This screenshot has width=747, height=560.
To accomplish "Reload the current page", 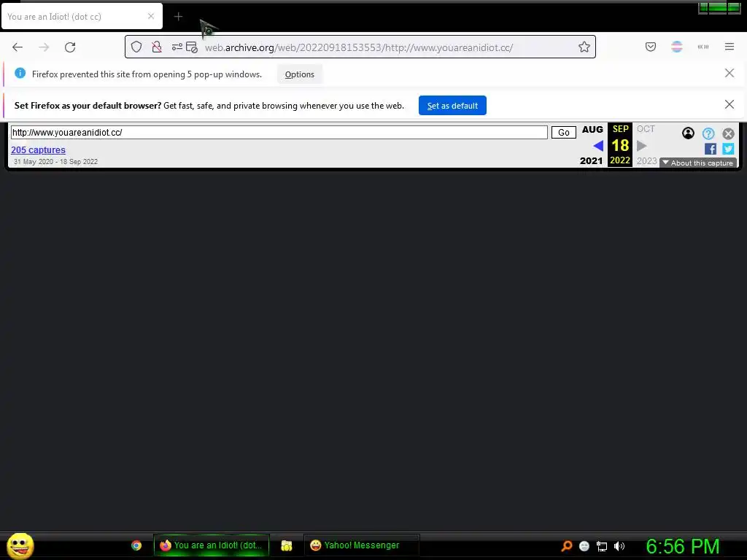I will (70, 47).
